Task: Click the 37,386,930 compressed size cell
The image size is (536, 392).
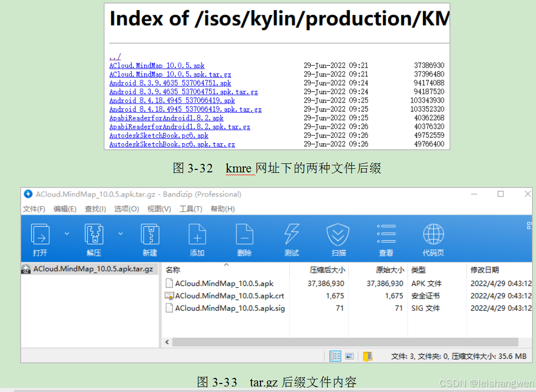Action: pyautogui.click(x=326, y=283)
